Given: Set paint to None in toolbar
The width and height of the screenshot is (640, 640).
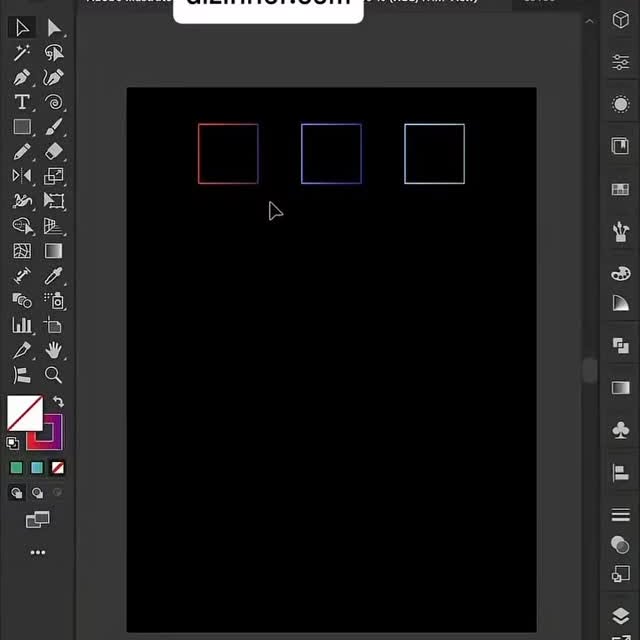Looking at the screenshot, I should [58, 468].
